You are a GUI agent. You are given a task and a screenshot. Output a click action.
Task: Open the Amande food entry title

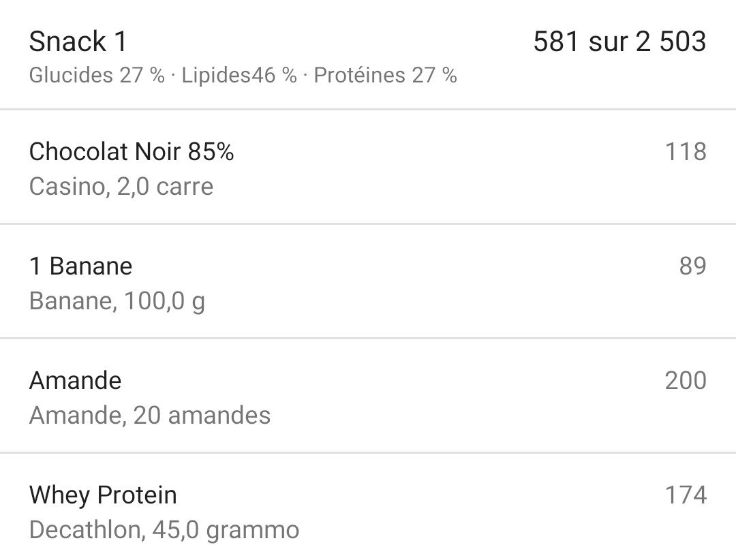point(75,380)
